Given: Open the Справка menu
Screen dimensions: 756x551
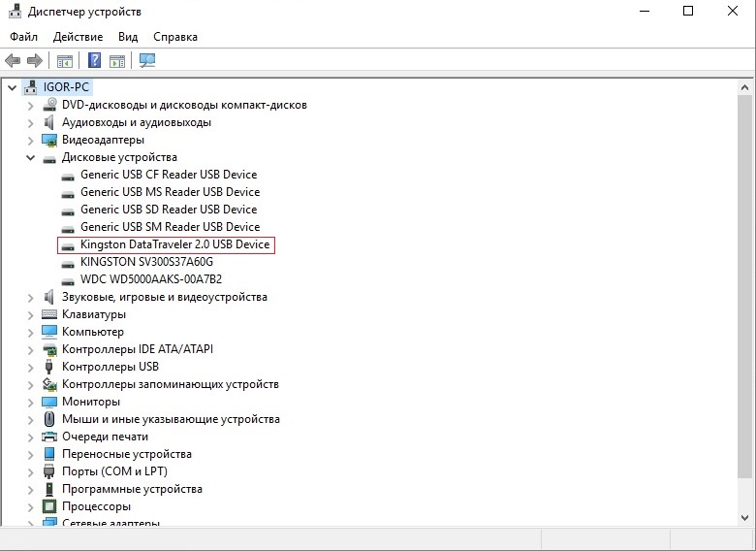Looking at the screenshot, I should point(174,37).
